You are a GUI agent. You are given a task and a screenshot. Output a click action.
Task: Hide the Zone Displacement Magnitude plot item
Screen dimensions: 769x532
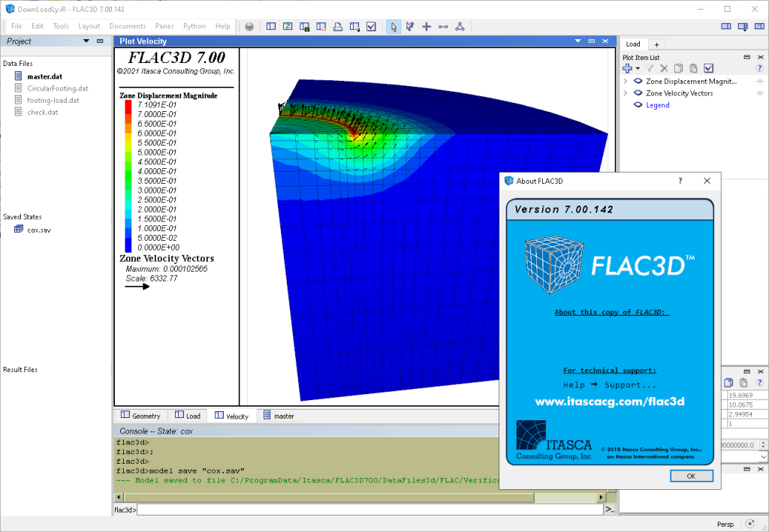[638, 81]
